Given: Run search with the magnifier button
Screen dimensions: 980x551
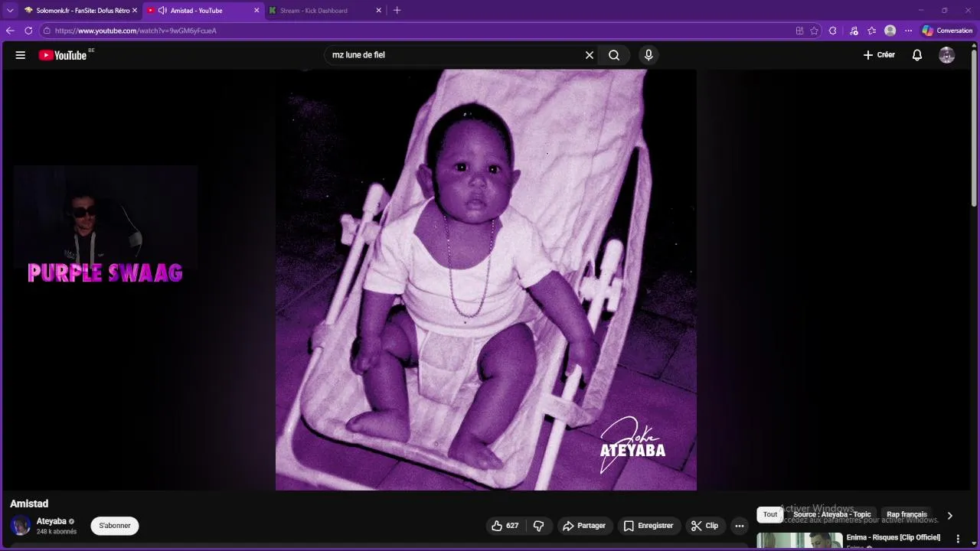Looking at the screenshot, I should (x=614, y=55).
